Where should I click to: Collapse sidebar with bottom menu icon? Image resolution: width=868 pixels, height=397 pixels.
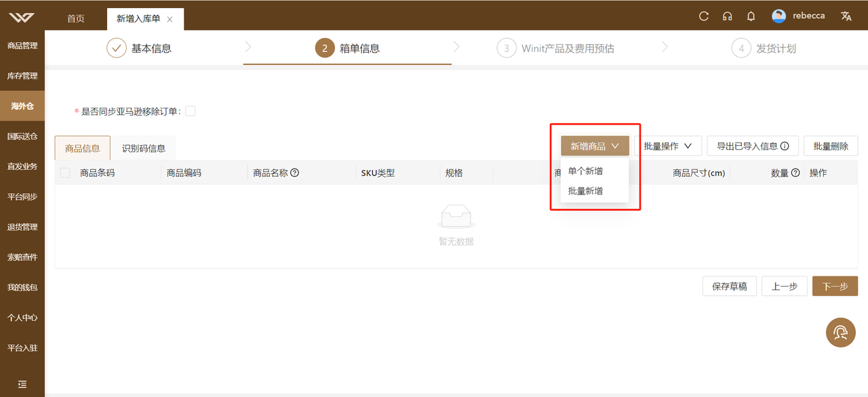(22, 383)
